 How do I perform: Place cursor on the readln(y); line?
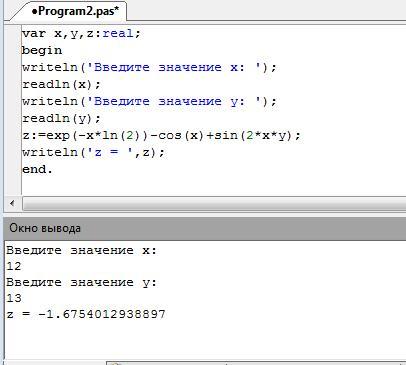coord(61,118)
